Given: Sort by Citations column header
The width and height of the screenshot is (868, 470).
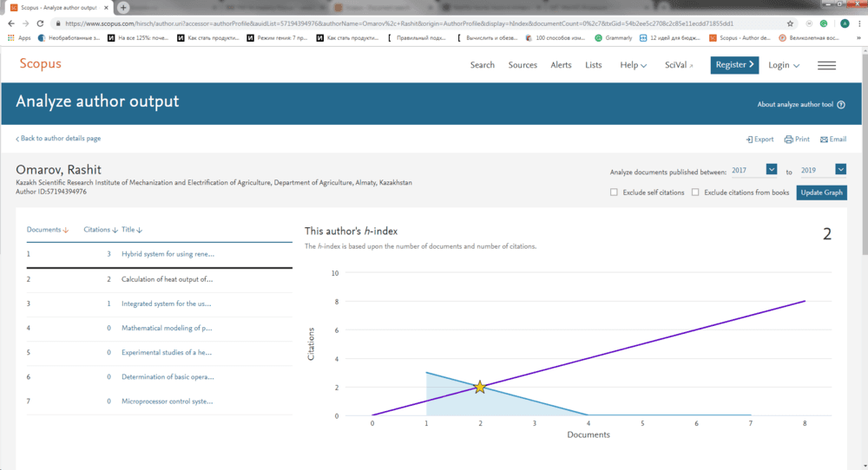Looking at the screenshot, I should [x=100, y=230].
